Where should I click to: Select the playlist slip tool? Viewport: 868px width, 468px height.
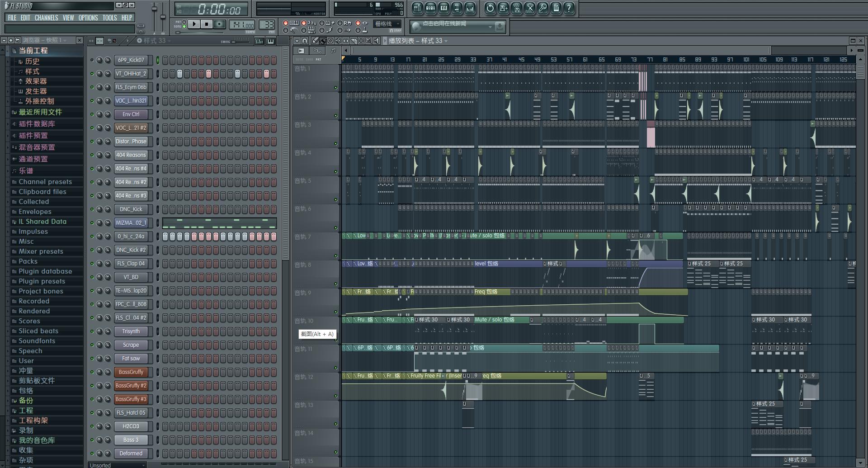pos(346,41)
